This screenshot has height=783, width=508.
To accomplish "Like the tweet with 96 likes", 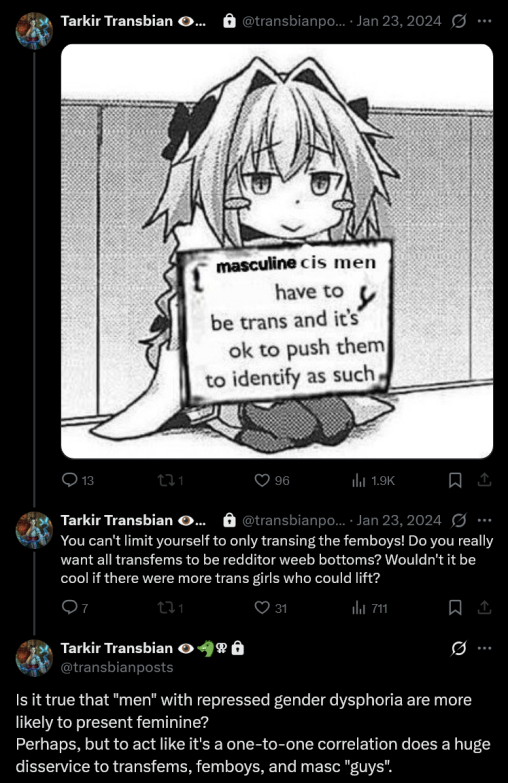I will (x=272, y=480).
